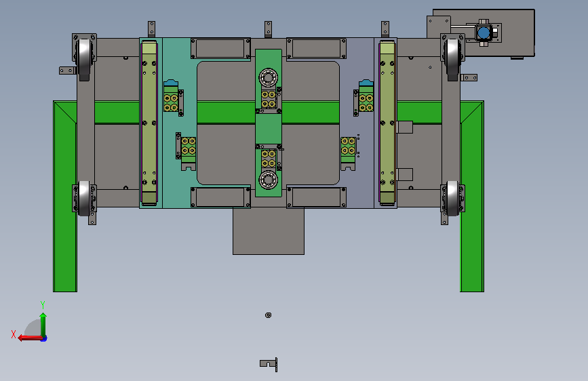Image resolution: width=588 pixels, height=381 pixels.
Task: Select the blue motor cap on the control box
Action: 484,33
